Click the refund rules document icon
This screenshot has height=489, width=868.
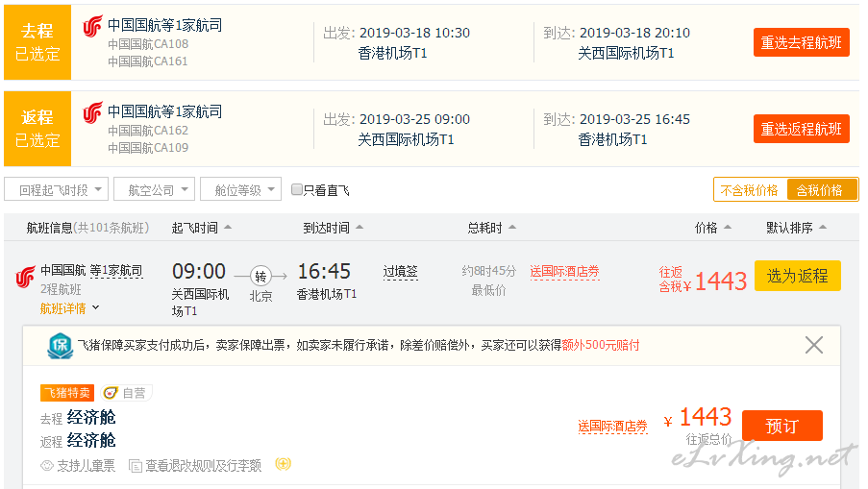[x=136, y=466]
